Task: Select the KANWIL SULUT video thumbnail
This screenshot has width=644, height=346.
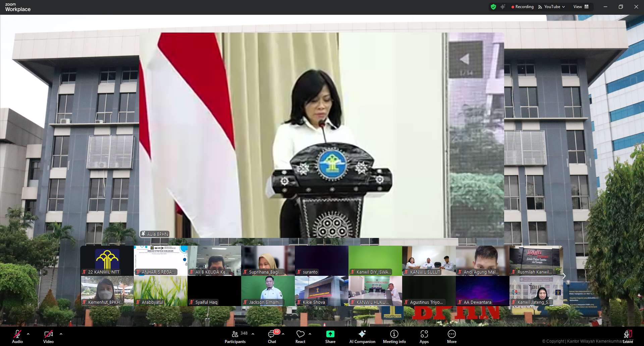Action: pos(429,260)
